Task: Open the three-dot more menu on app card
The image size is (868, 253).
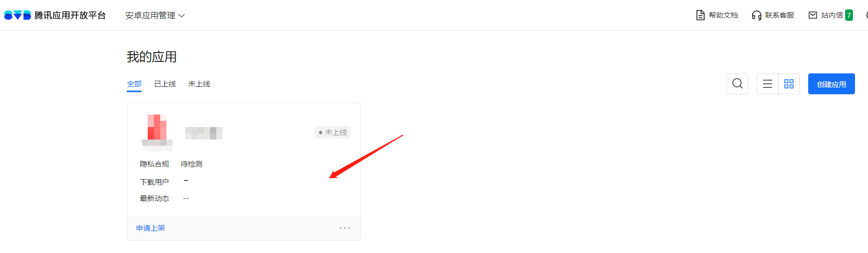Action: [345, 228]
